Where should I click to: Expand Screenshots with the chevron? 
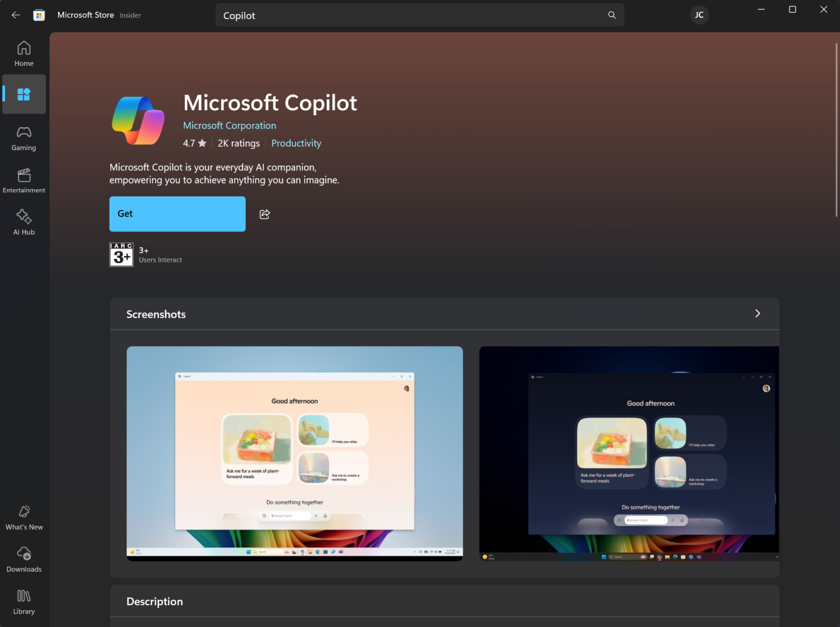(x=758, y=313)
